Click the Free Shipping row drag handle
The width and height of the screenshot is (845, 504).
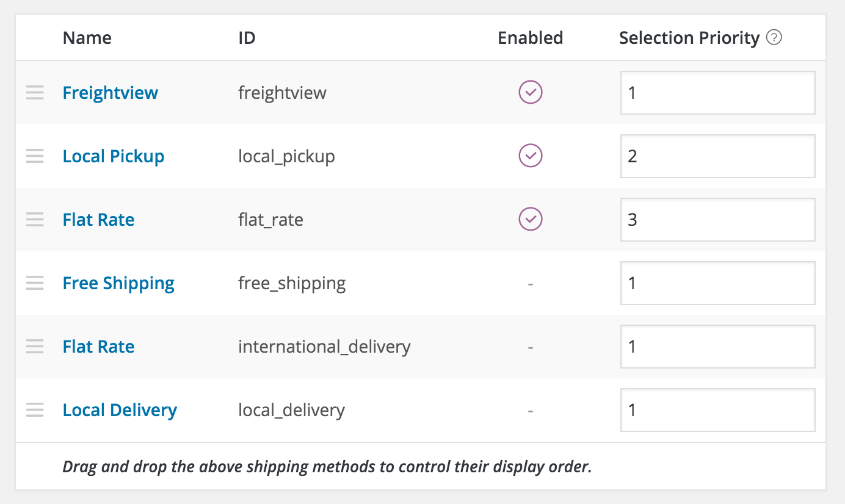pos(35,283)
